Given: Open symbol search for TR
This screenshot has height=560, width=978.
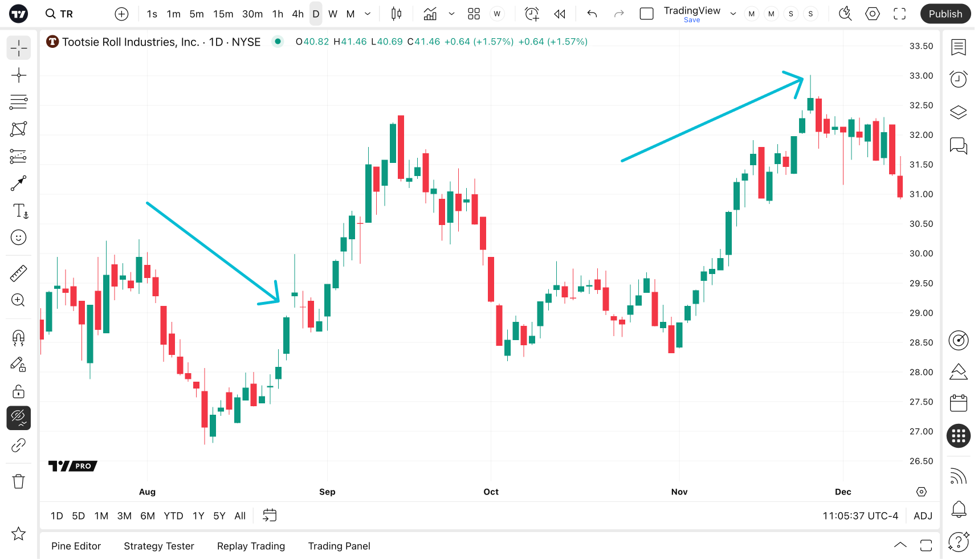Looking at the screenshot, I should 59,14.
